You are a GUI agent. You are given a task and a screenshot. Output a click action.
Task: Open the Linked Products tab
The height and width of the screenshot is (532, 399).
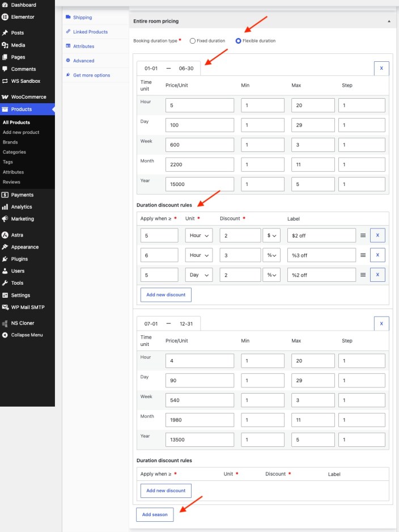point(91,32)
